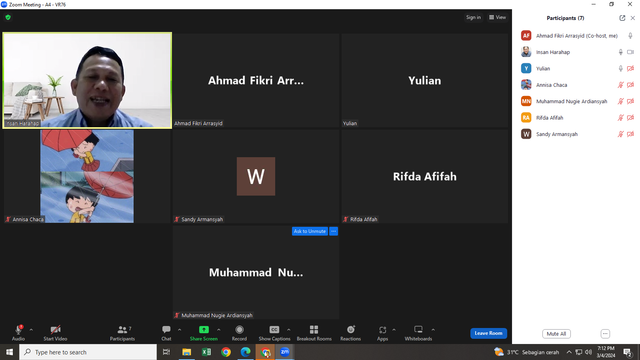Open the Zoom icon on taskbar
Image resolution: width=640 pixels, height=360 pixels.
tap(284, 352)
